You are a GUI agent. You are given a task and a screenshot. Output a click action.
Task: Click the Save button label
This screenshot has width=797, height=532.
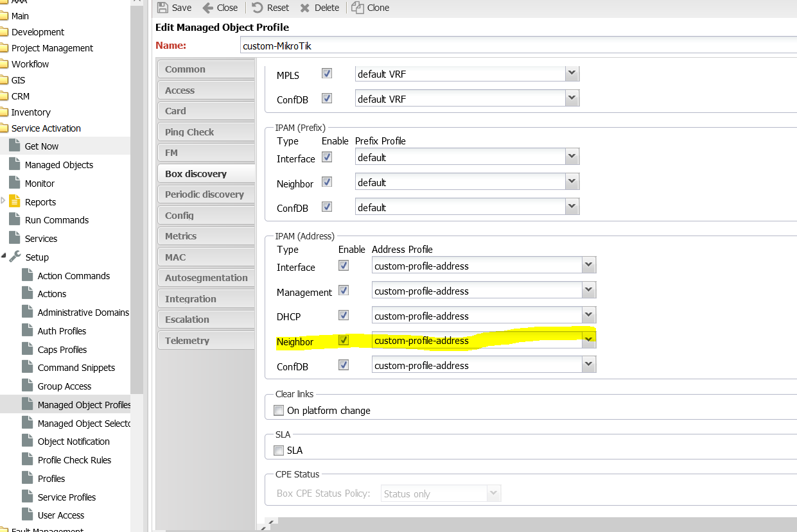(x=182, y=8)
